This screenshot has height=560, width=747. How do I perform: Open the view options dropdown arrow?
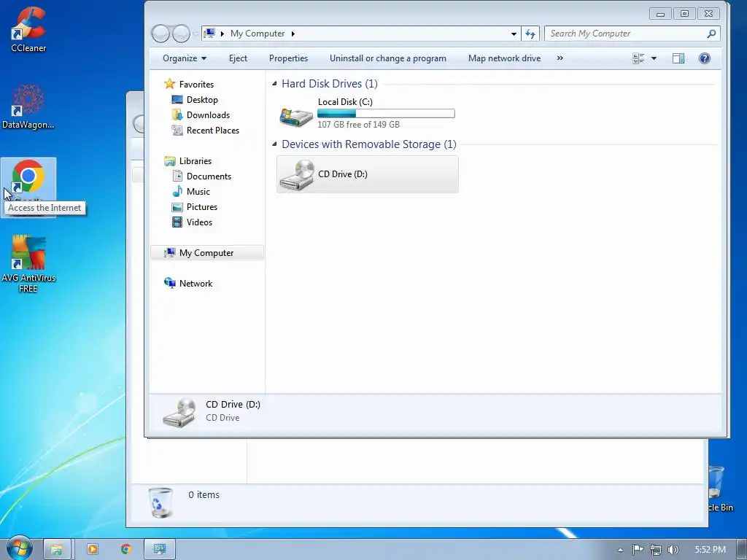point(654,58)
